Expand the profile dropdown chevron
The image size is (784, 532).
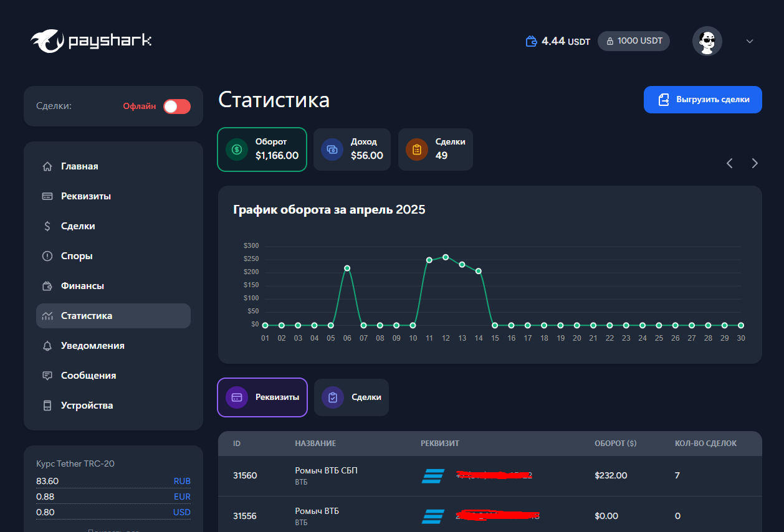click(x=750, y=42)
